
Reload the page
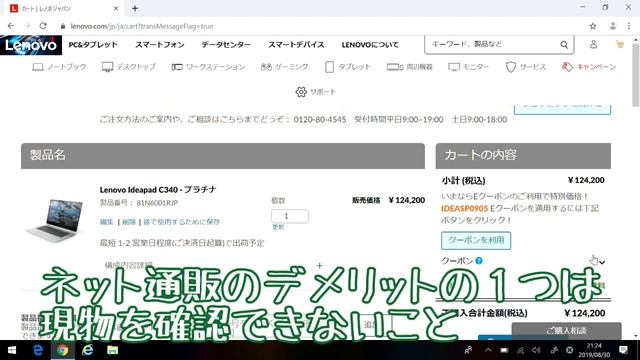(x=43, y=26)
